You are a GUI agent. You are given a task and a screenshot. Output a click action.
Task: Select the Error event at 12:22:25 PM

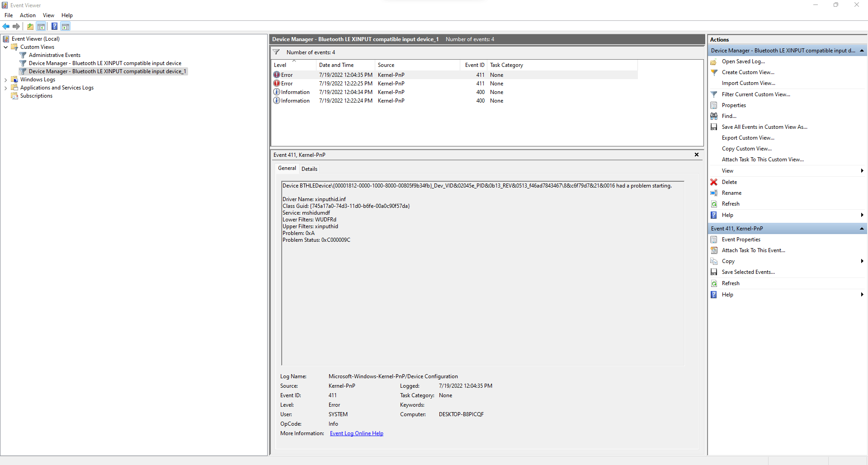click(454, 84)
